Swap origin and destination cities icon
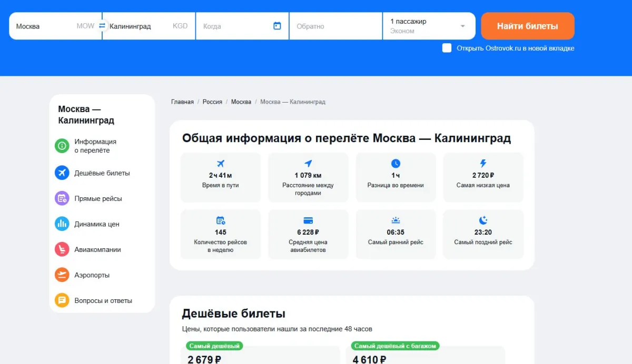The height and width of the screenshot is (364, 632). [x=102, y=26]
